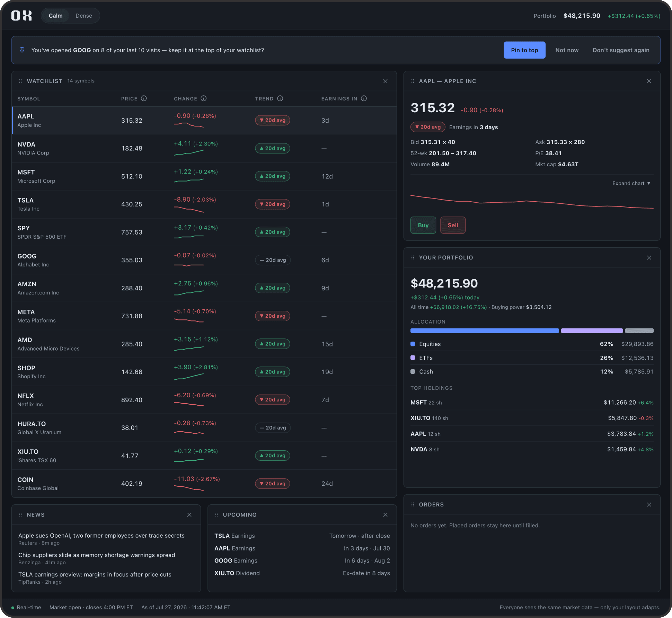Image resolution: width=672 pixels, height=618 pixels.
Task: Click the MSFT 22 sh top holding
Action: 532,403
